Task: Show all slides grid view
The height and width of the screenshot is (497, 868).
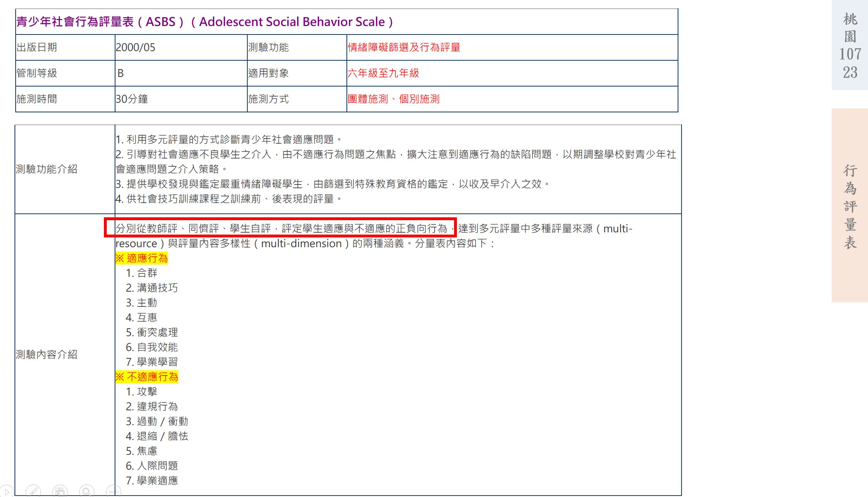Action: (60, 491)
